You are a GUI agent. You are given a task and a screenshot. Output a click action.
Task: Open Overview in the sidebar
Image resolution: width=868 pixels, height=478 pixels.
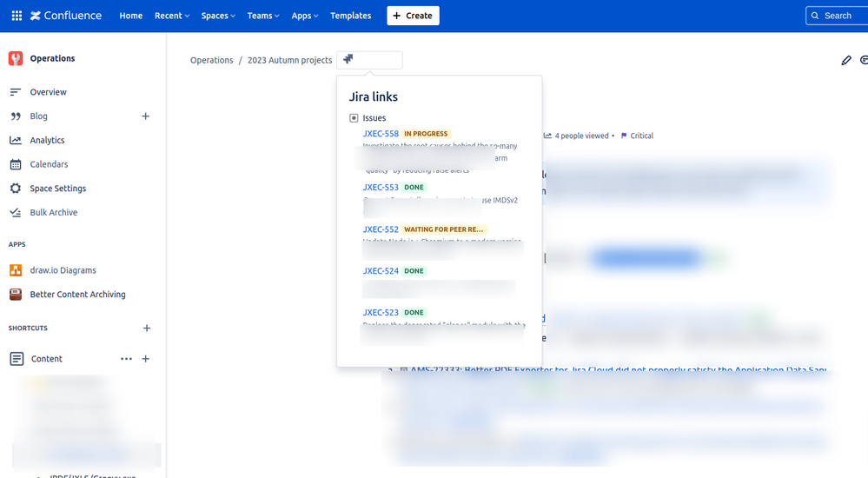click(x=48, y=92)
